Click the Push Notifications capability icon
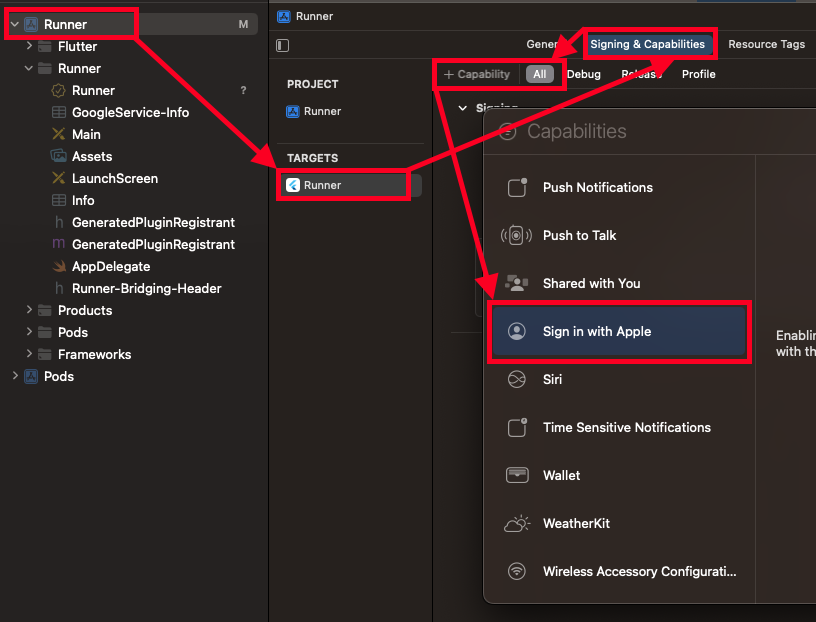Viewport: 816px width, 622px height. [517, 187]
